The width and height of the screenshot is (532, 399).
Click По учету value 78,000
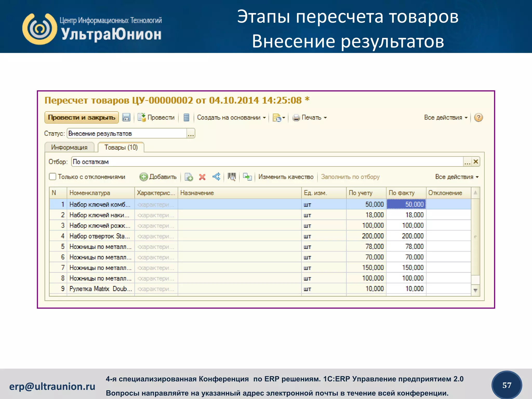366,247
